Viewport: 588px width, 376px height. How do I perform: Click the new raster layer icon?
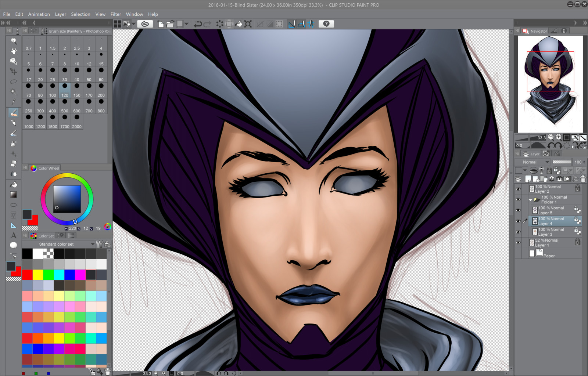(528, 179)
